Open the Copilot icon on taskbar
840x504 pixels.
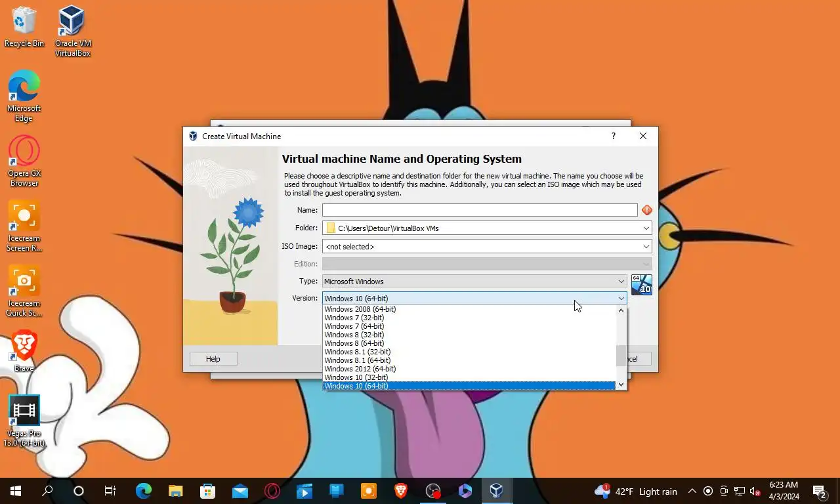tap(465, 491)
